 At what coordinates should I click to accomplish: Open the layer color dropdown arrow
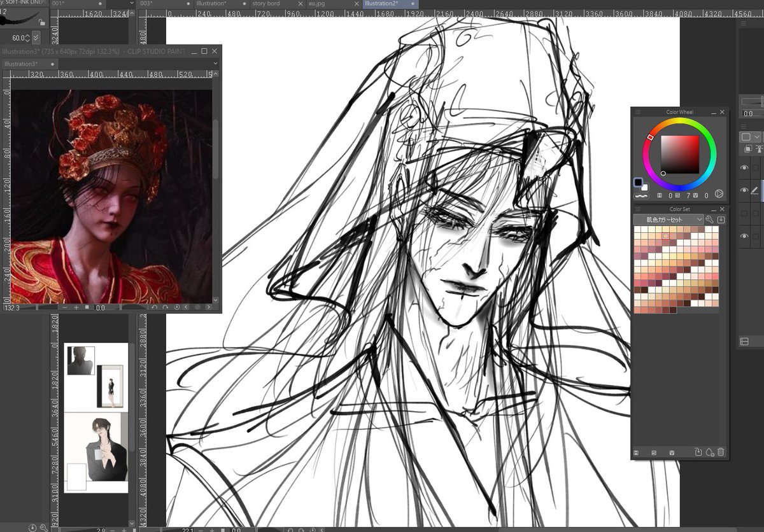point(757,137)
